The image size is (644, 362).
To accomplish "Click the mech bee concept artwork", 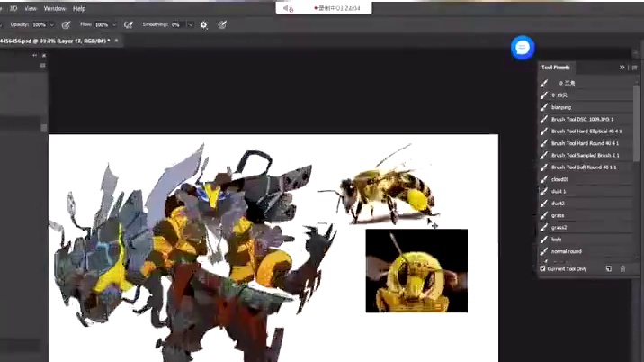I will 193,253.
